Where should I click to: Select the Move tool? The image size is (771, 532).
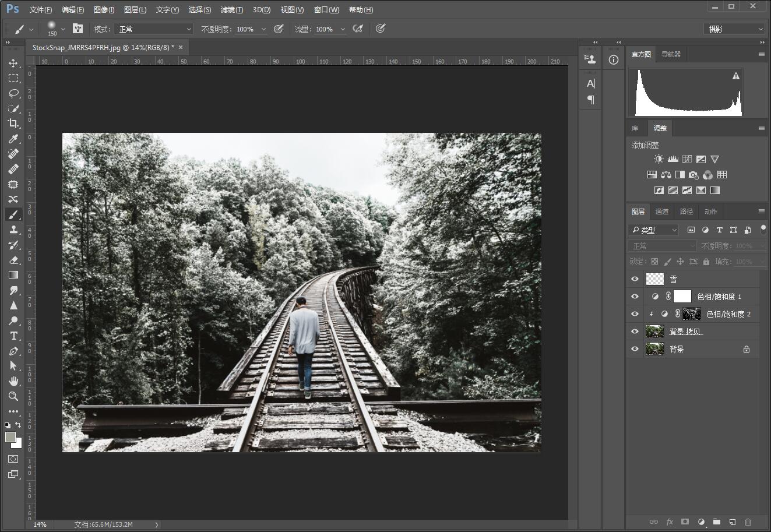13,63
